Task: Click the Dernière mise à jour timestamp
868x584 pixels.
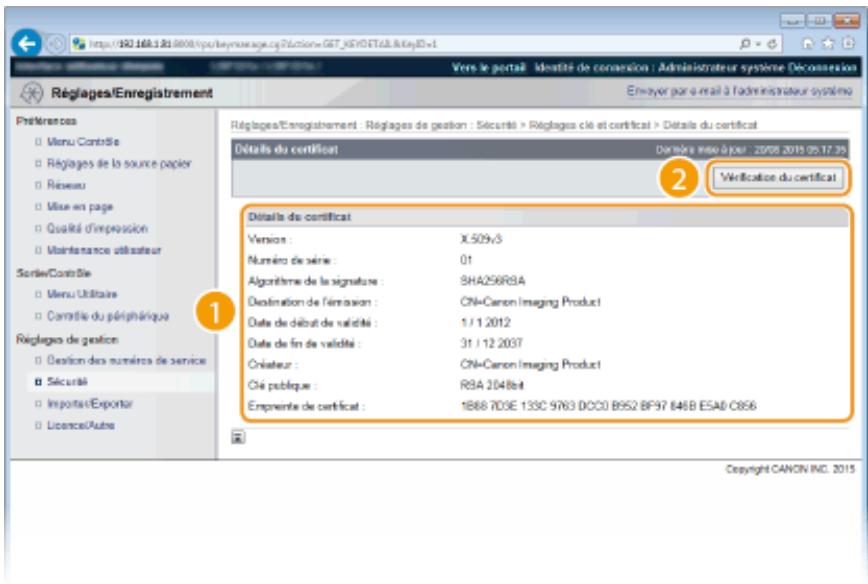Action: point(751,149)
